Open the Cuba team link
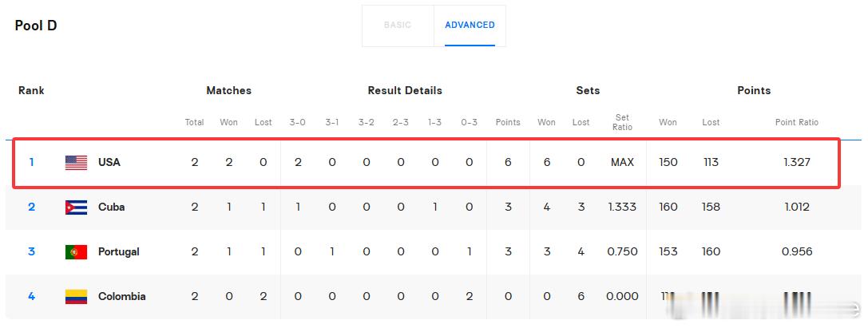The image size is (868, 328). click(x=111, y=207)
